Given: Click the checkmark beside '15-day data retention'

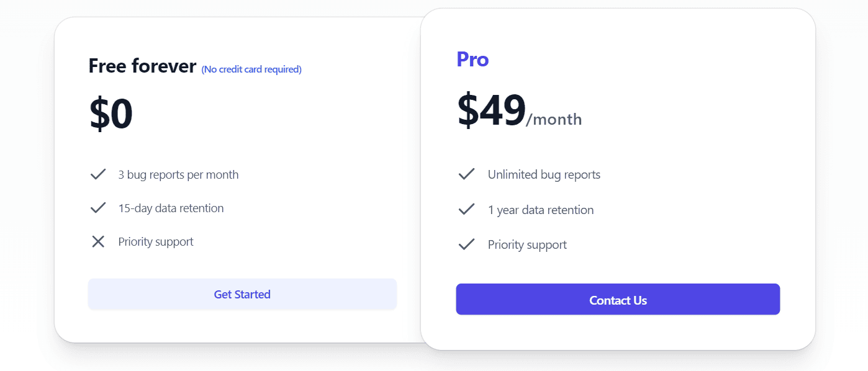Looking at the screenshot, I should (x=98, y=208).
